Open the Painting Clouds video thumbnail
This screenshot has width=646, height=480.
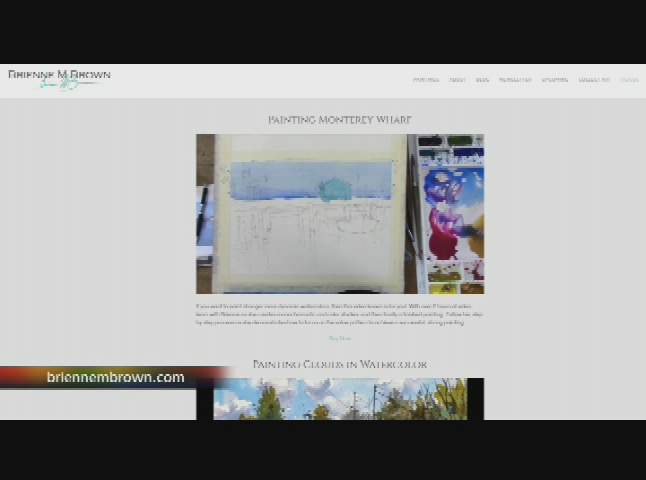point(339,398)
